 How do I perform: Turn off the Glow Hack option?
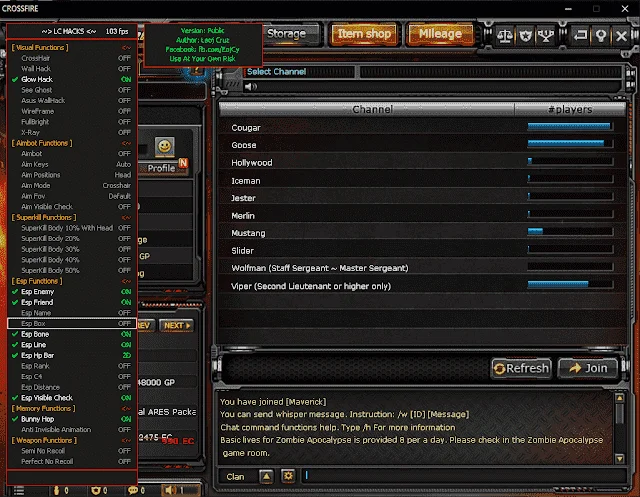pos(72,80)
